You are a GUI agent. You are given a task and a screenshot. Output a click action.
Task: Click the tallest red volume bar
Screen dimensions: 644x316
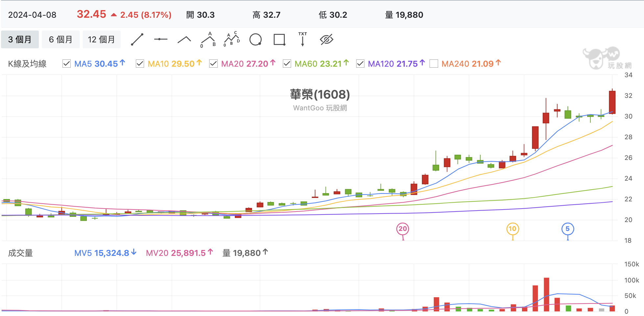pyautogui.click(x=547, y=294)
